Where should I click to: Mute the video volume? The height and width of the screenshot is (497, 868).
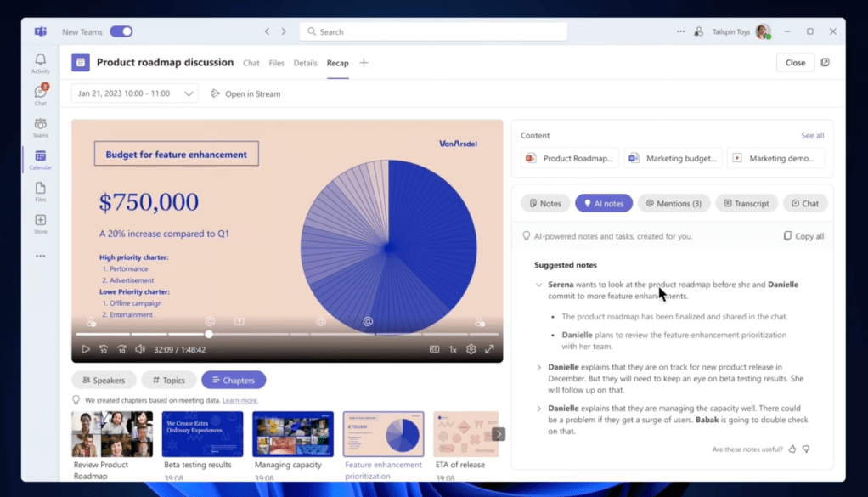(140, 349)
